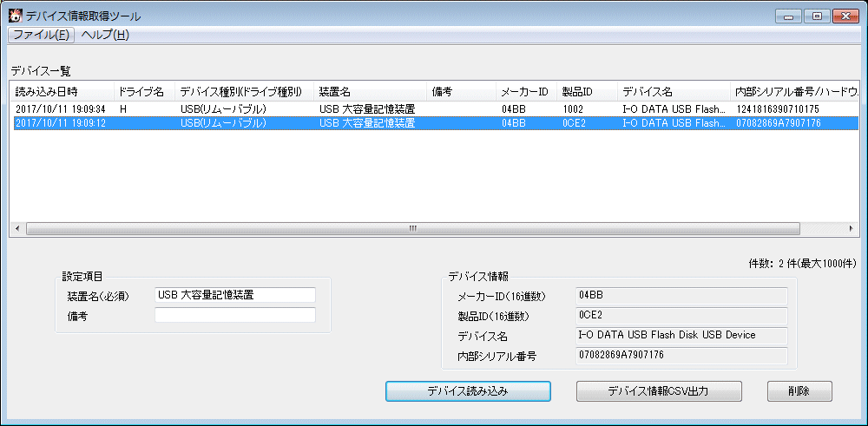Click the デバイス情報CSV出力 button
This screenshot has height=426, width=868.
point(659,391)
